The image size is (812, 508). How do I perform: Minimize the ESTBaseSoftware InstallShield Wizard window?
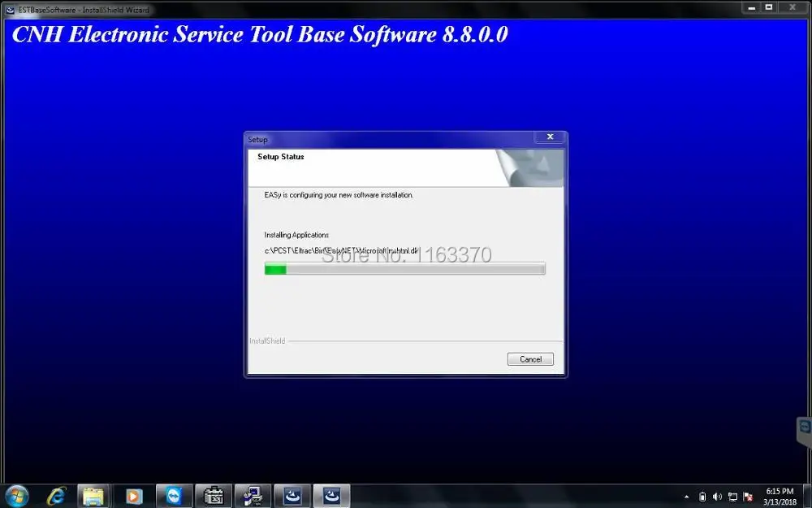(751, 7)
